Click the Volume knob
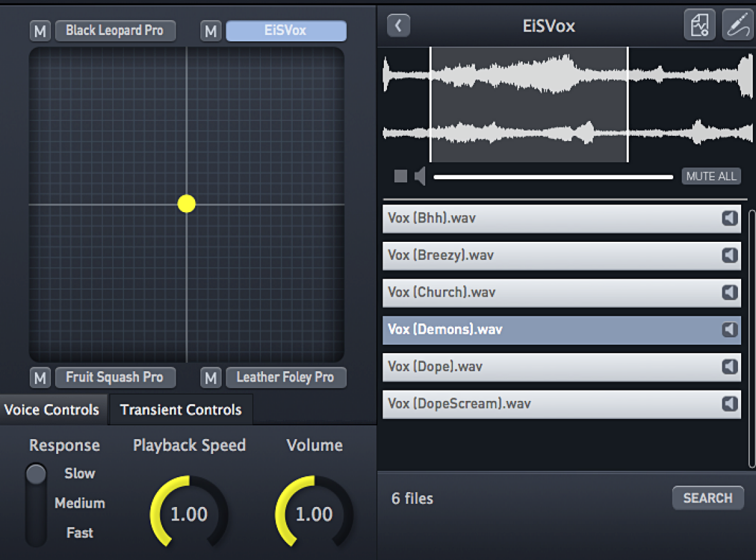Screen dimensions: 756x560 tap(314, 513)
